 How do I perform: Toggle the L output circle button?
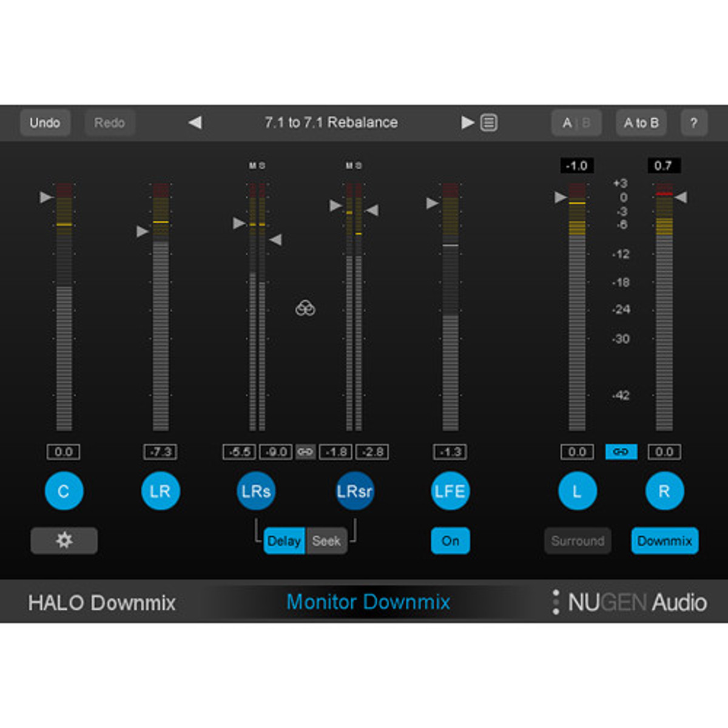577,491
